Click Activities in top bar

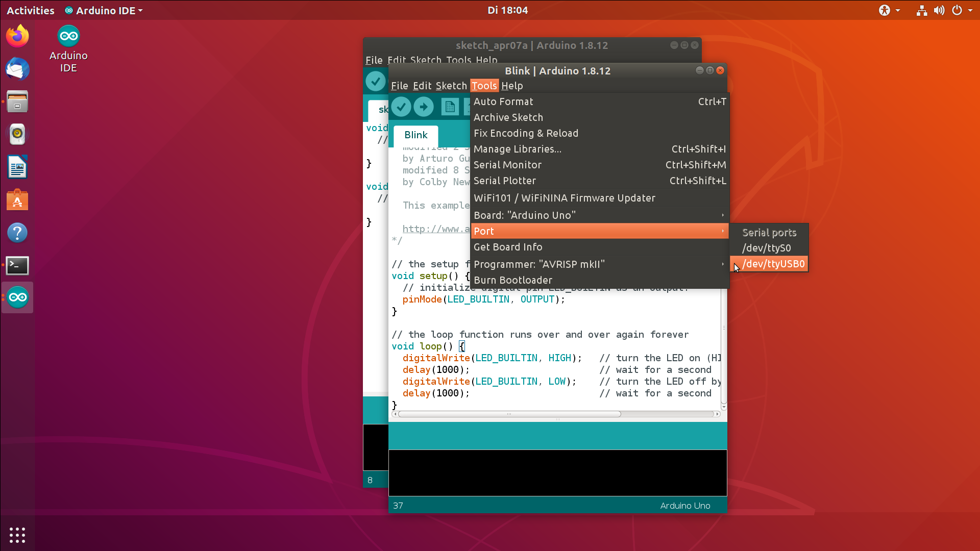pos(30,10)
